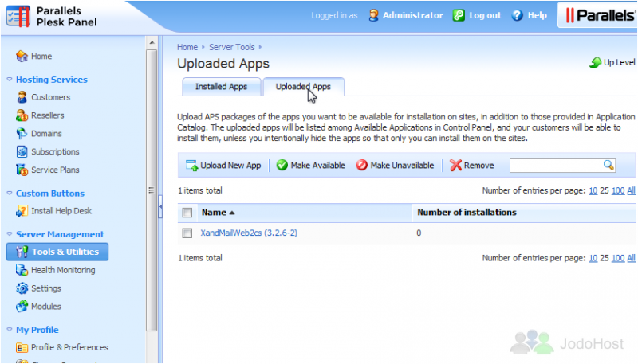Click the sidebar vertical scrollbar thumb

[152, 190]
